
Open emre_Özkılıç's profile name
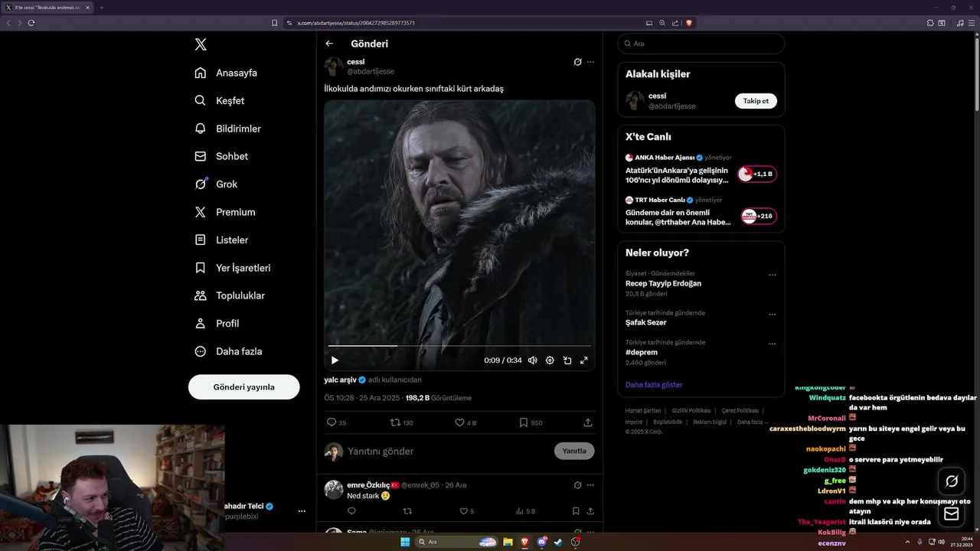tap(367, 485)
